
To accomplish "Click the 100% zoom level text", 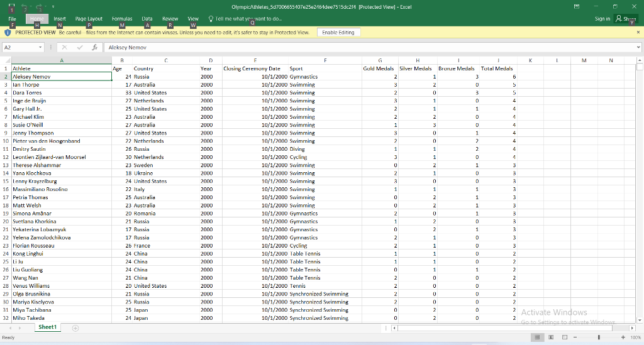I will click(x=635, y=337).
